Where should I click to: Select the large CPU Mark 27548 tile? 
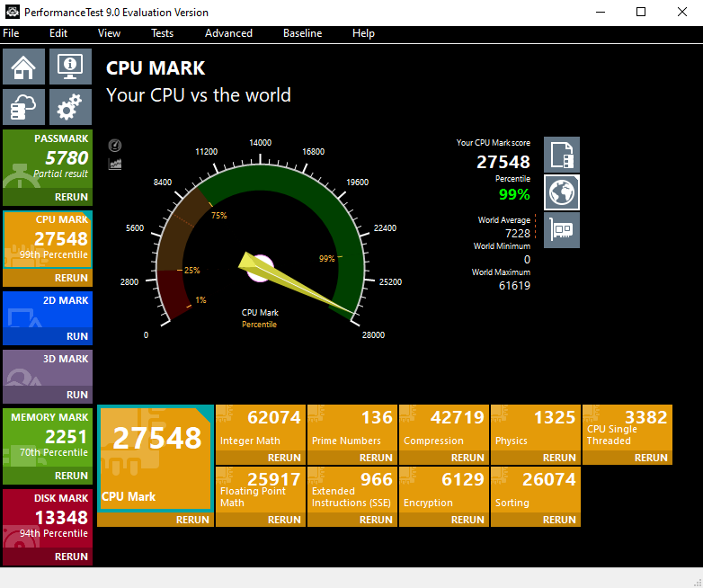[156, 459]
